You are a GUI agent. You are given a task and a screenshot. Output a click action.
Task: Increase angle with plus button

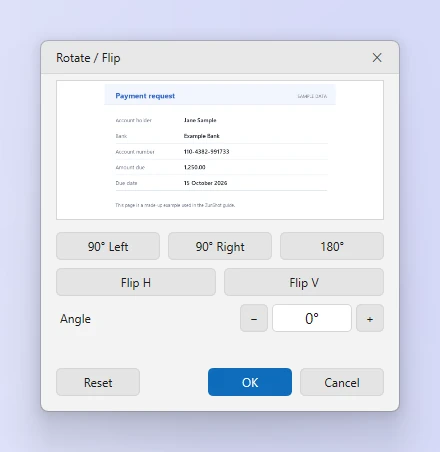[x=370, y=318]
